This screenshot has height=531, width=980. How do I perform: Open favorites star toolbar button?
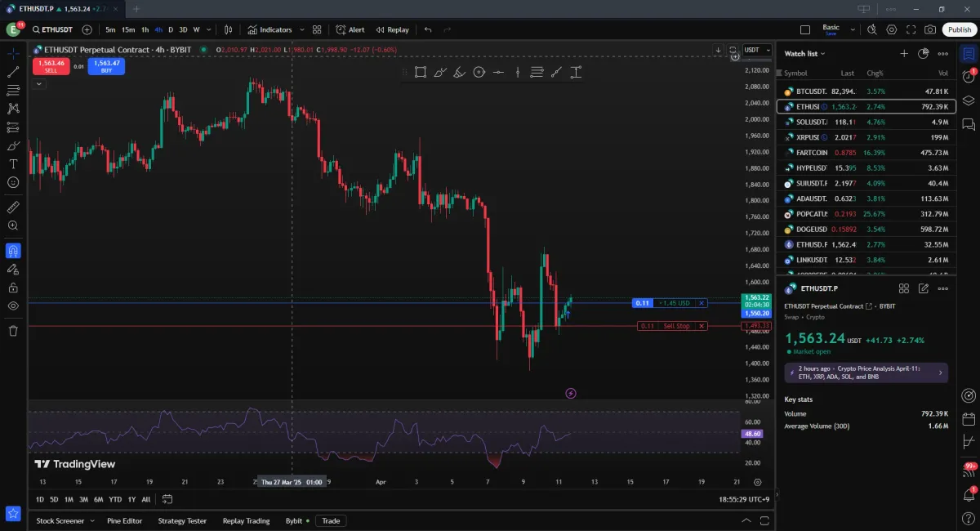[13, 514]
